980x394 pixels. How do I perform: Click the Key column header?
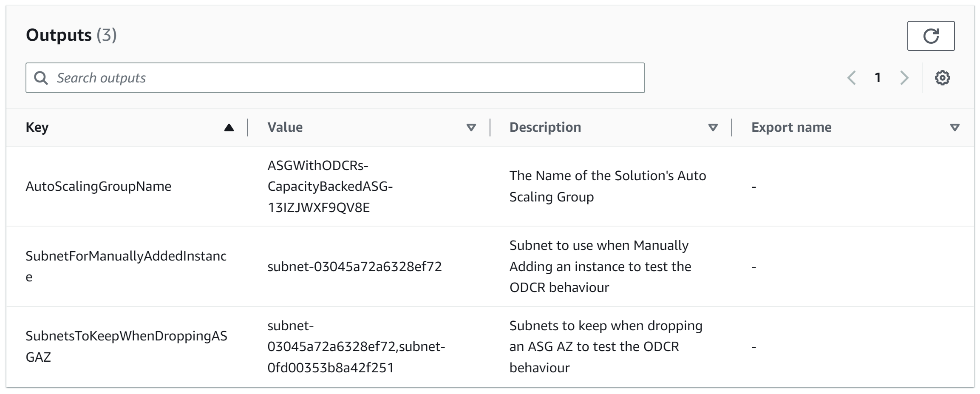pyautogui.click(x=37, y=128)
